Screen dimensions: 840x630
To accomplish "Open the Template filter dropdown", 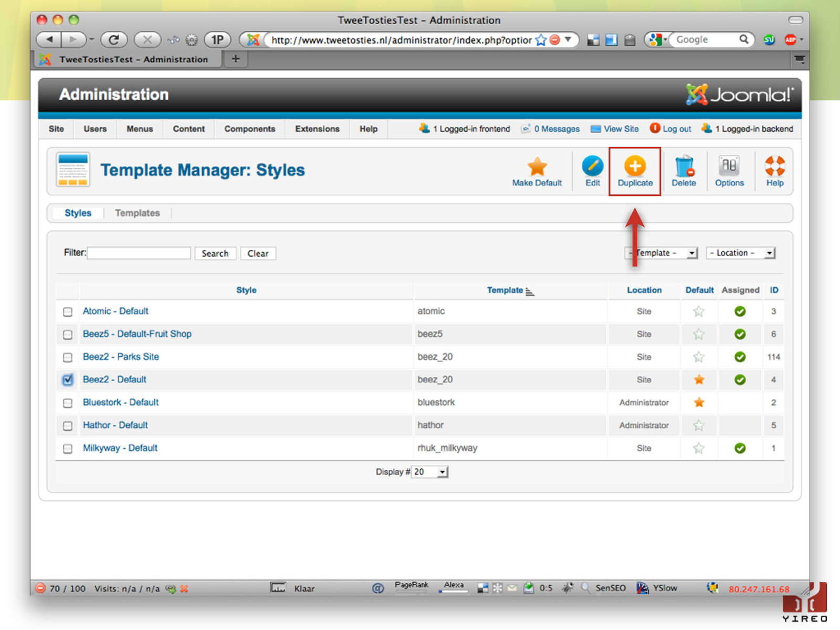I will [x=661, y=253].
